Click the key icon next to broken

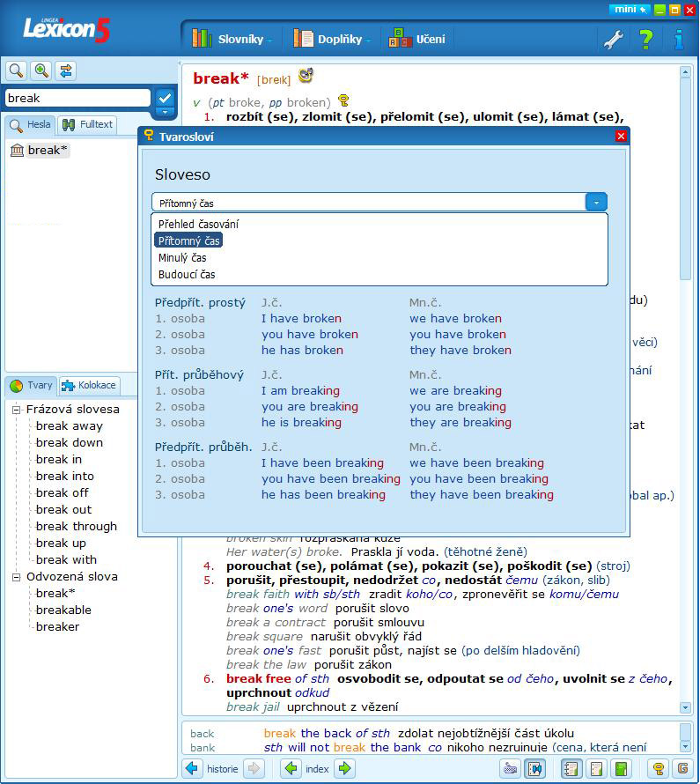click(x=343, y=100)
